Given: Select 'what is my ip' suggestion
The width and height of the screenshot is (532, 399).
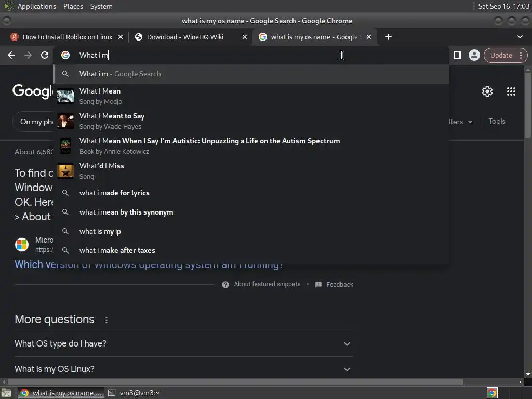Looking at the screenshot, I should coord(251,231).
